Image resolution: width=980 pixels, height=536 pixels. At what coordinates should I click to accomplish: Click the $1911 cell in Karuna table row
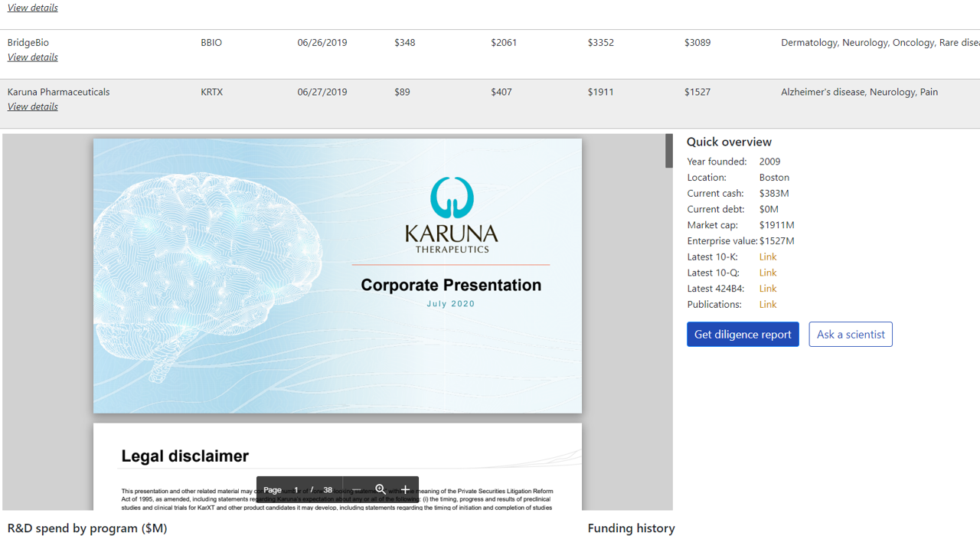tap(601, 92)
